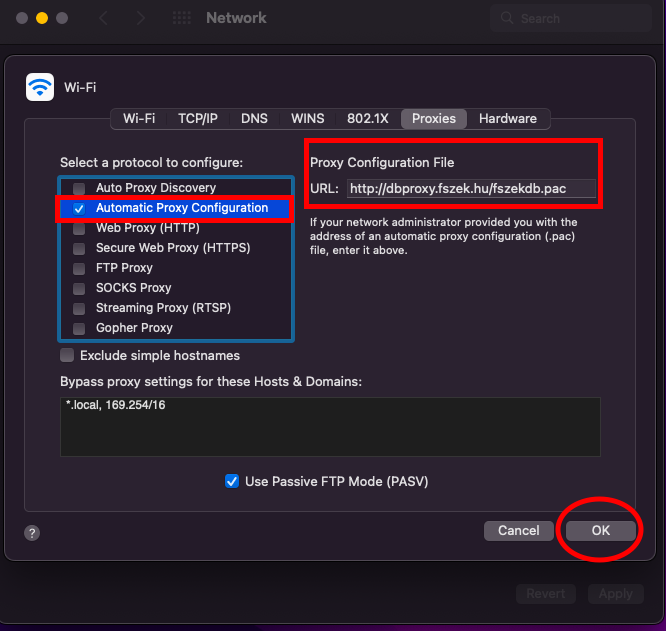Click the help question mark button
The width and height of the screenshot is (666, 631).
pos(32,533)
